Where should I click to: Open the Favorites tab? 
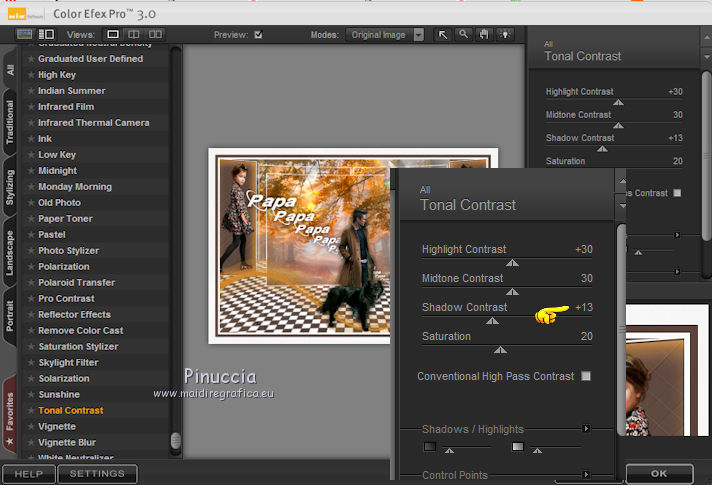(10, 412)
